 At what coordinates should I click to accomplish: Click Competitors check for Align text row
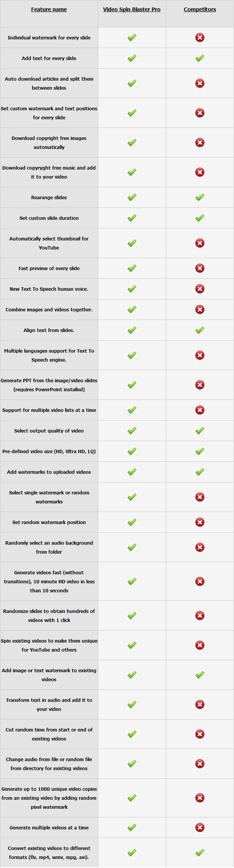coord(200,330)
